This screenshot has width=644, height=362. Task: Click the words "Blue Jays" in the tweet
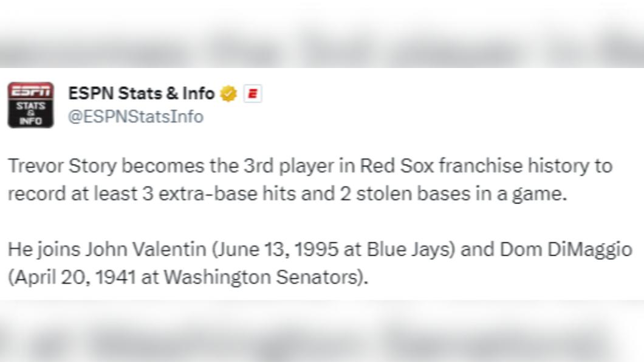(x=409, y=250)
